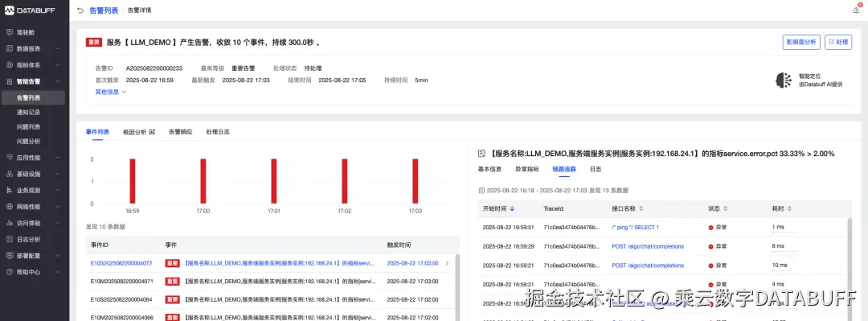Click the 业务观测 sidebar icon
Image resolution: width=868 pixels, height=321 pixels.
click(x=10, y=190)
